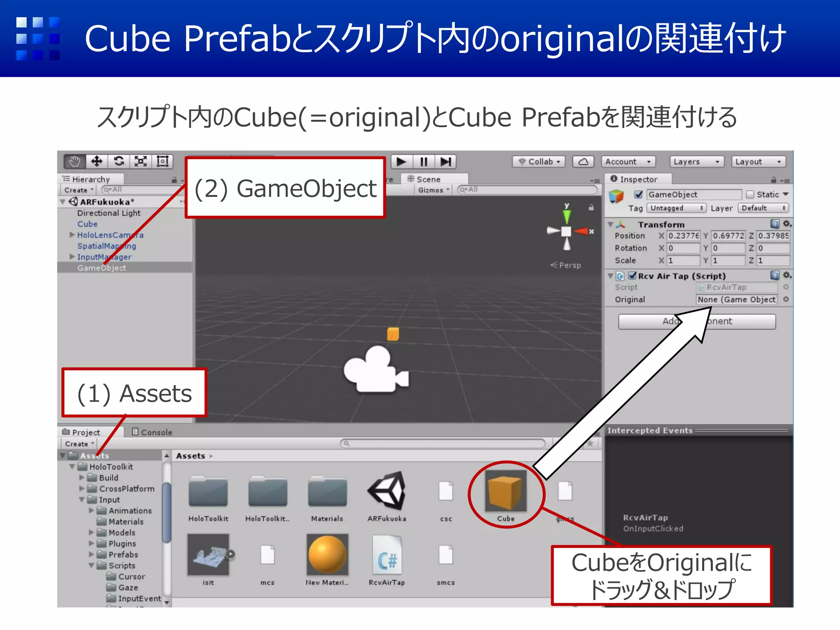Switch to the Inspector tab

[638, 179]
